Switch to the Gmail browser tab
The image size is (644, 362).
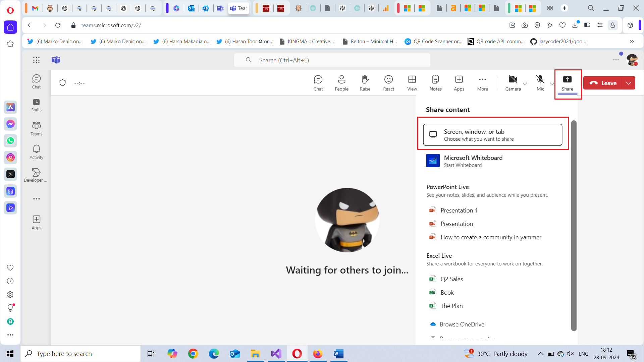tap(35, 8)
